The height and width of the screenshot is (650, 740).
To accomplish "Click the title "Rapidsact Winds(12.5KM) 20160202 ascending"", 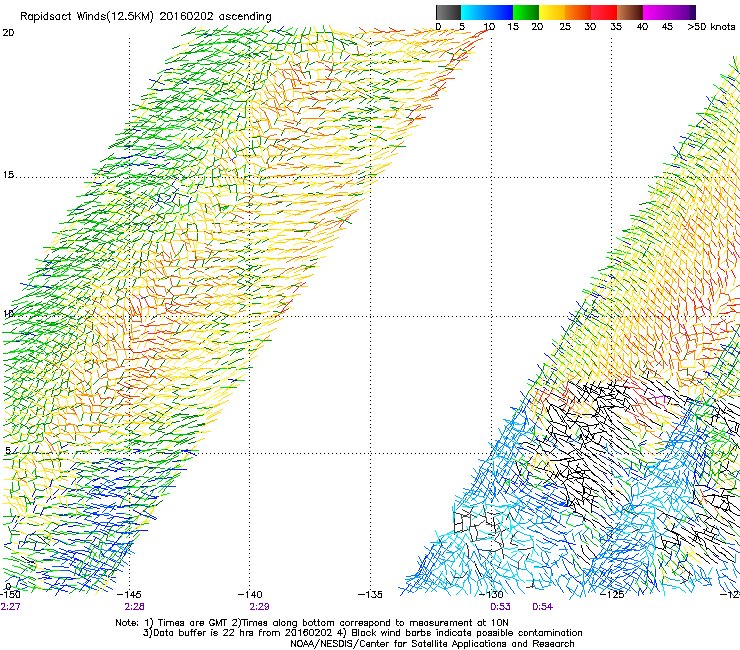I will point(146,17).
